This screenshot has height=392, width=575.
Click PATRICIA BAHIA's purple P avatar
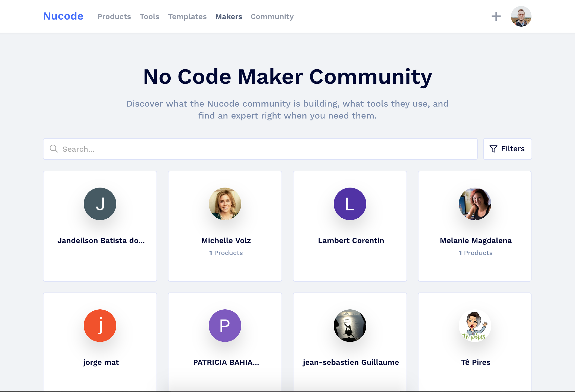225,325
